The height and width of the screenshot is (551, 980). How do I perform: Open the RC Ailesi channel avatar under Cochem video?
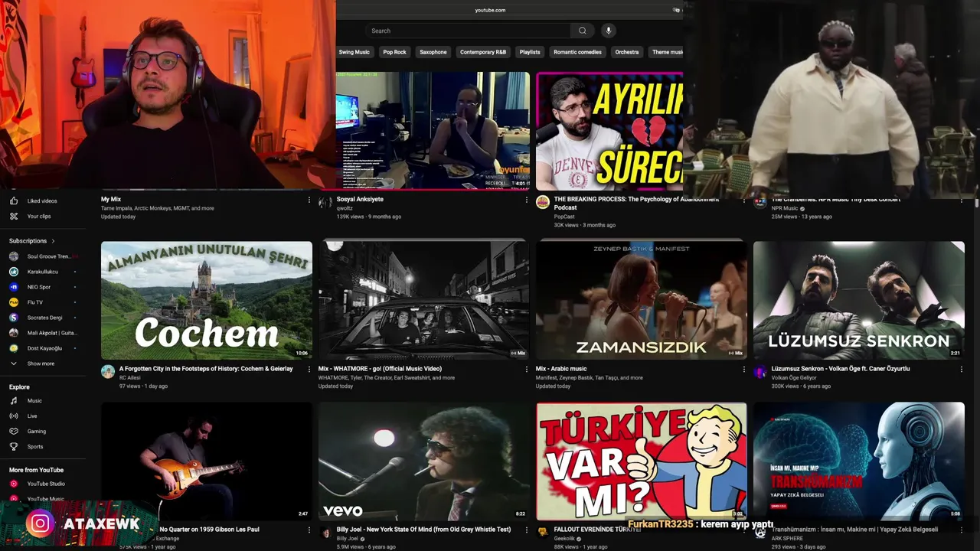pos(108,372)
